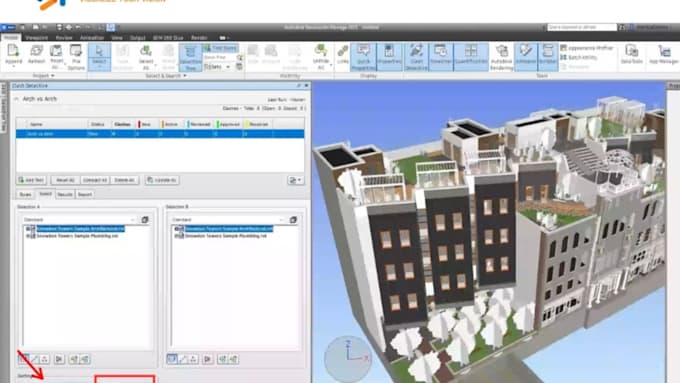Open the Find Items window

point(220,48)
